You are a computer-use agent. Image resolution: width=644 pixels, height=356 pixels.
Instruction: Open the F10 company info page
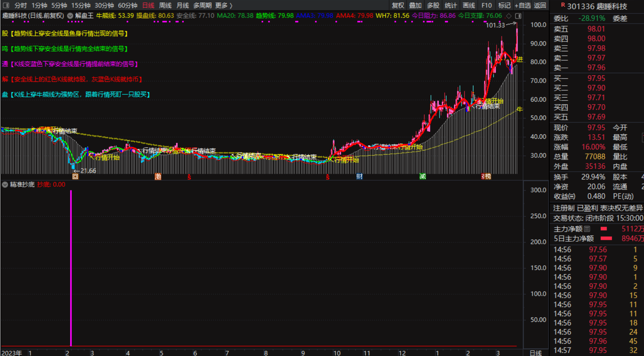486,5
